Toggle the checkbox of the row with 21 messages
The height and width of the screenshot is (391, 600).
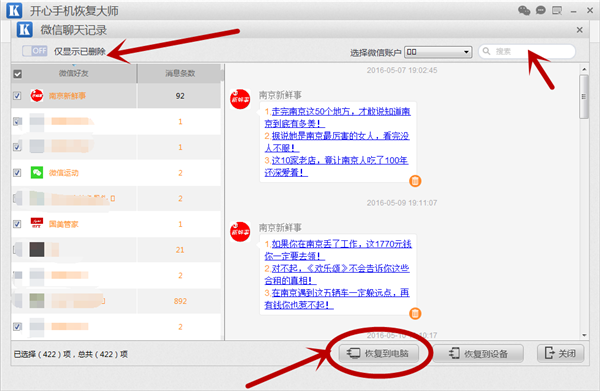pos(17,249)
